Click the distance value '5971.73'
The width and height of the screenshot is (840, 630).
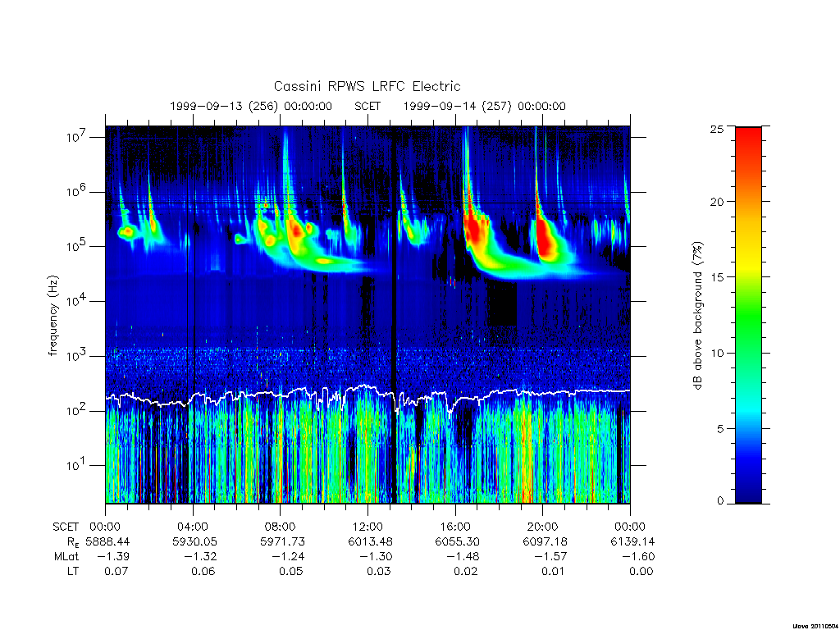coord(282,541)
